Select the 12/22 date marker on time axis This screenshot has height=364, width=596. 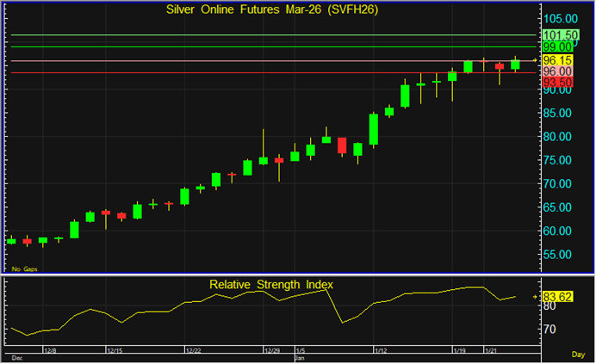coord(193,351)
